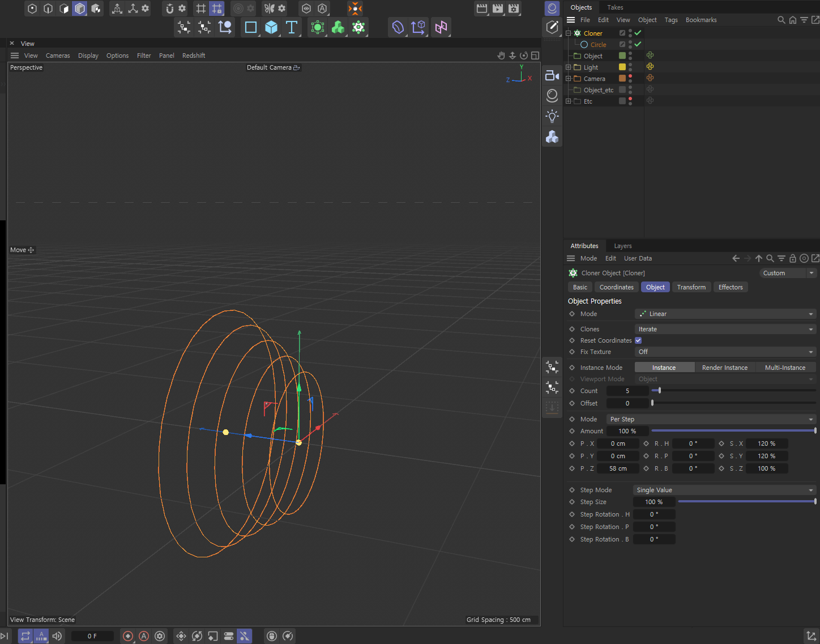
Task: Click the stacked cubes asset icon in palette
Action: coord(552,137)
